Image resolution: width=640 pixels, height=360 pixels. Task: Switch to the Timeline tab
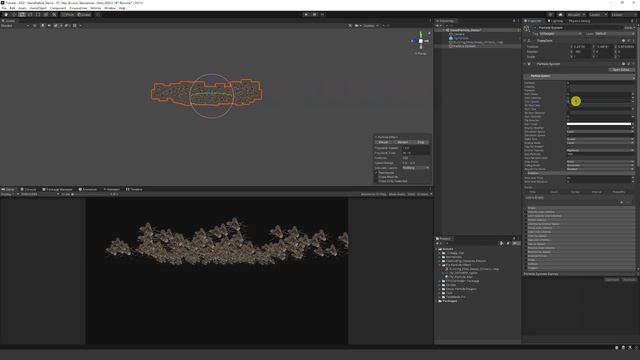pos(134,189)
